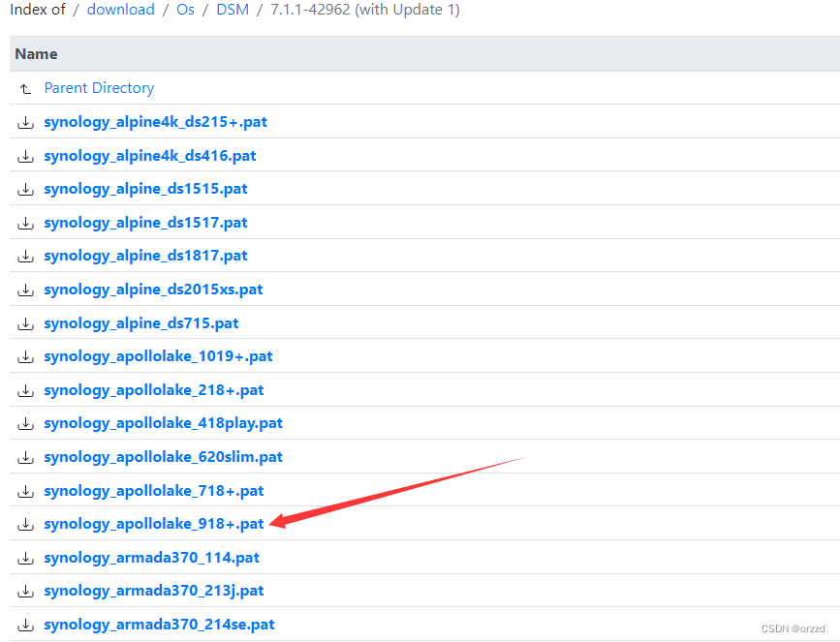Open synology_alpine_ds715.pat link

click(141, 323)
